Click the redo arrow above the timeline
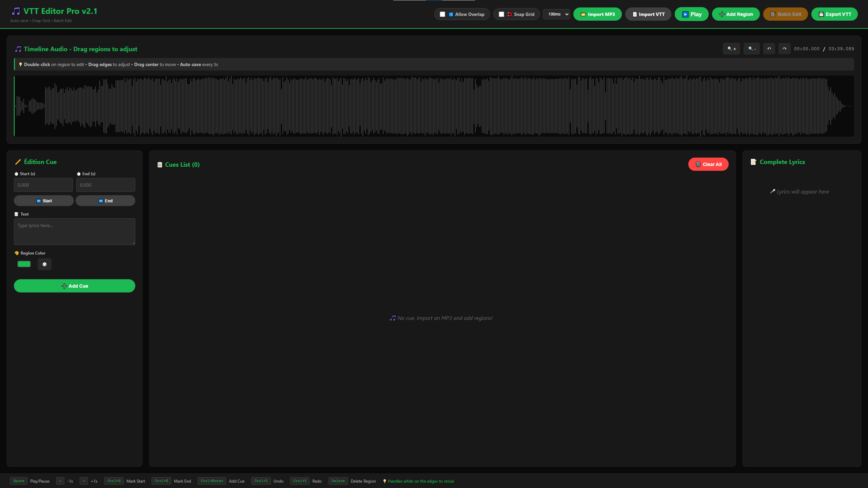This screenshot has width=868, height=488. [x=784, y=48]
